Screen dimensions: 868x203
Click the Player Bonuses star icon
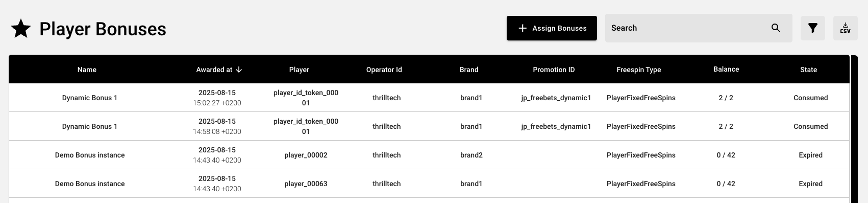pyautogui.click(x=21, y=29)
